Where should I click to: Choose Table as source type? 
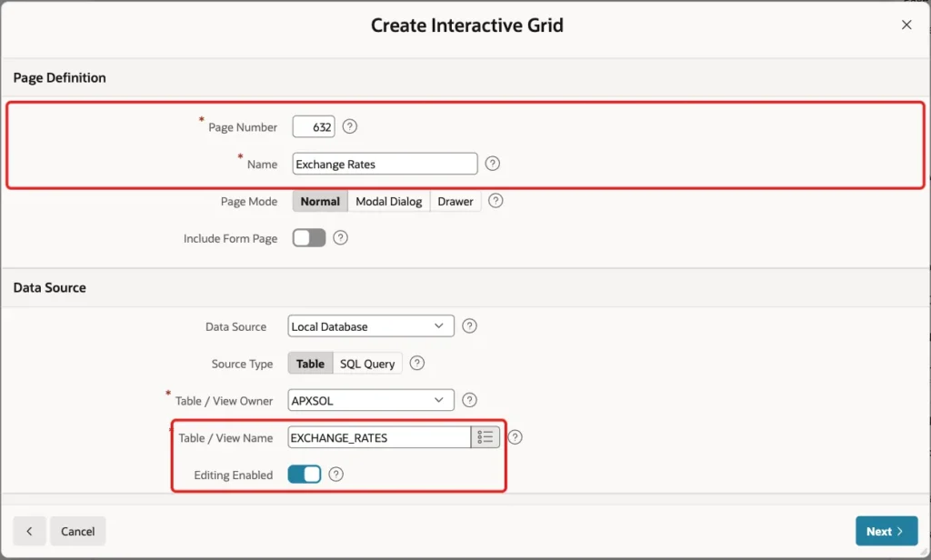point(311,364)
